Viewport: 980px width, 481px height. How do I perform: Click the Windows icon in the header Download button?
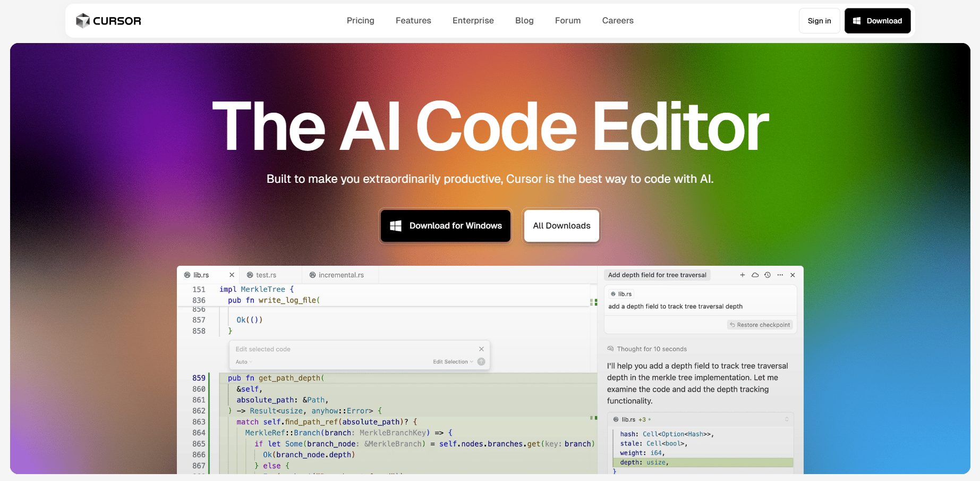pyautogui.click(x=857, y=21)
